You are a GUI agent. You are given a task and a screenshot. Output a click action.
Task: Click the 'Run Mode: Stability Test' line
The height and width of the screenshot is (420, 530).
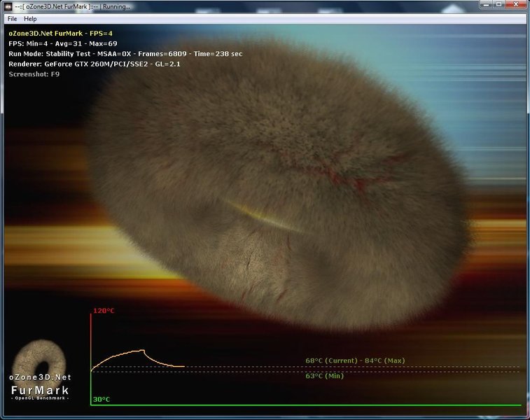pyautogui.click(x=125, y=54)
